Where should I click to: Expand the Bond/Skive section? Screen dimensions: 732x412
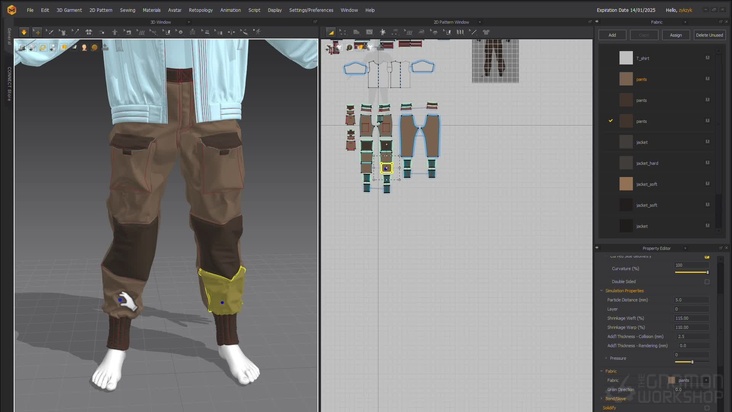point(602,399)
